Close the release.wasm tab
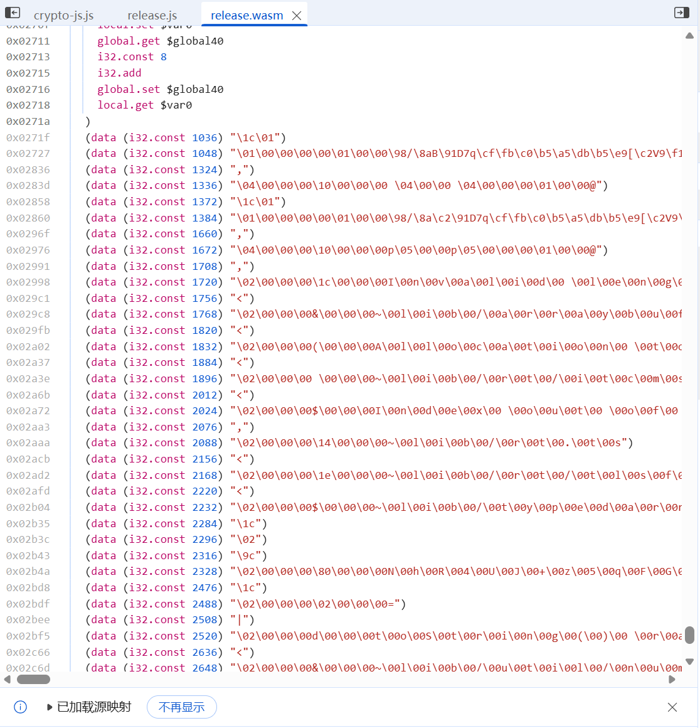Screen dimensions: 700x728 [297, 16]
